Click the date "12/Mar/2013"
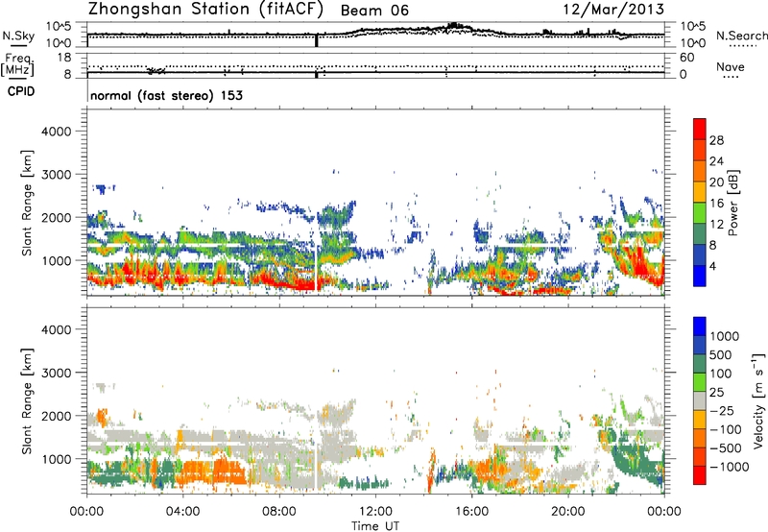This screenshot has width=768, height=532. coord(613,10)
